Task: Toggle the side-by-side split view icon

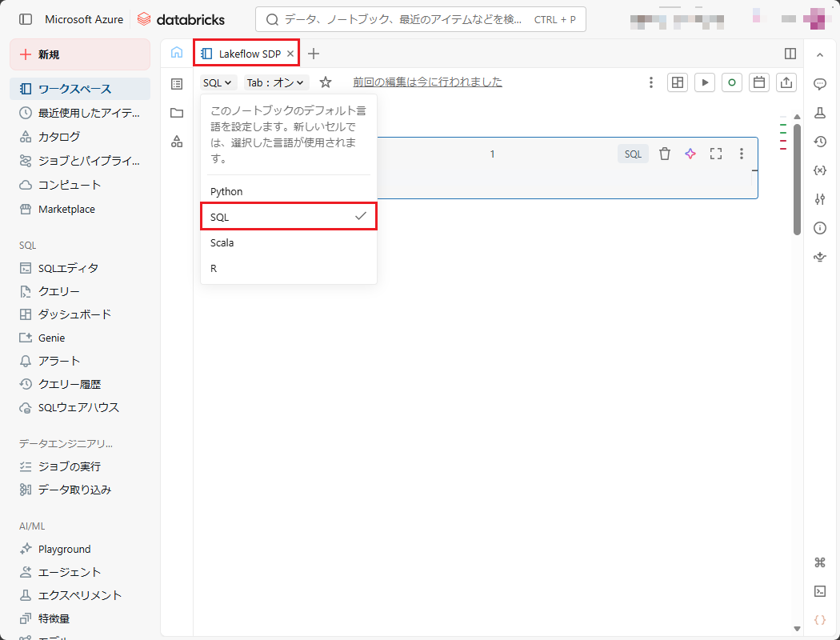Action: click(790, 54)
